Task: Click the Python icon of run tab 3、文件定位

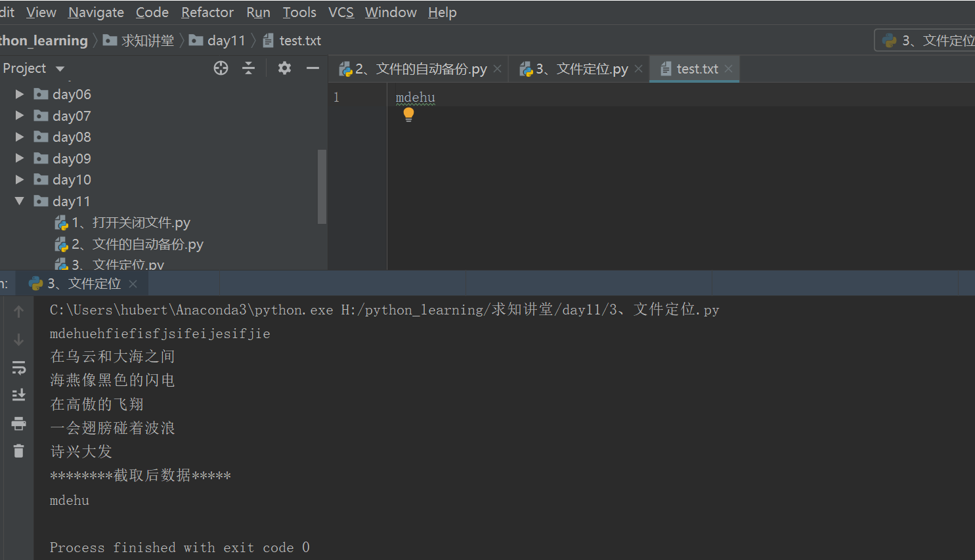Action: (35, 284)
